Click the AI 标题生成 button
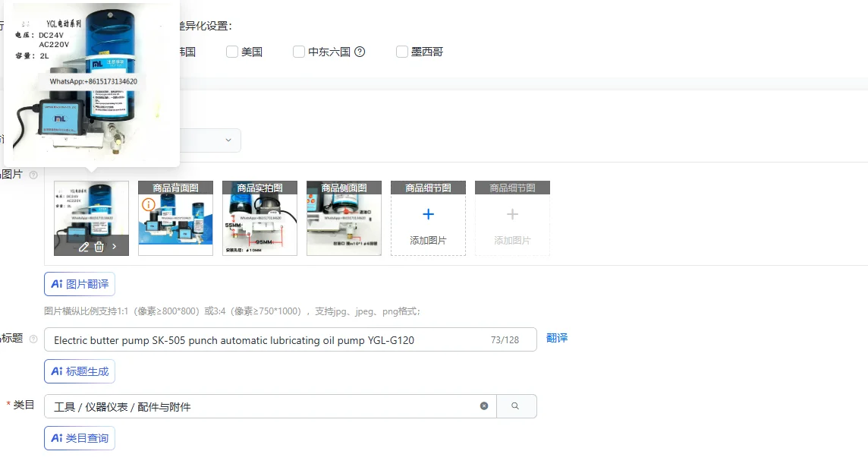Image resolution: width=868 pixels, height=467 pixels. [80, 371]
